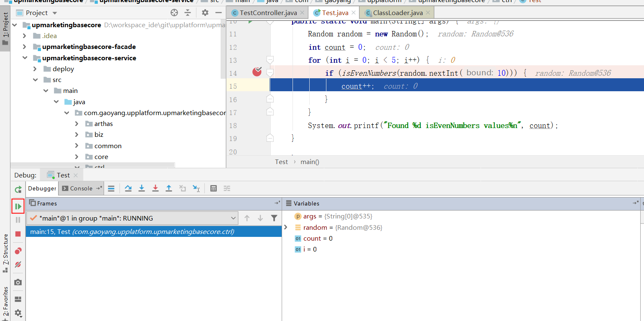Open the 7: Structure tool window button
The width and height of the screenshot is (644, 321).
(x=5, y=252)
